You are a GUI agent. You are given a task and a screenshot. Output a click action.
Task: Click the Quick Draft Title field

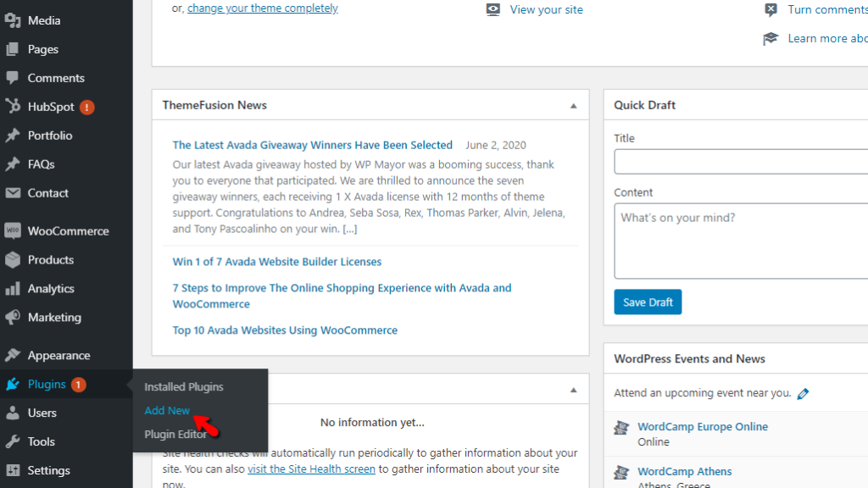[741, 162]
